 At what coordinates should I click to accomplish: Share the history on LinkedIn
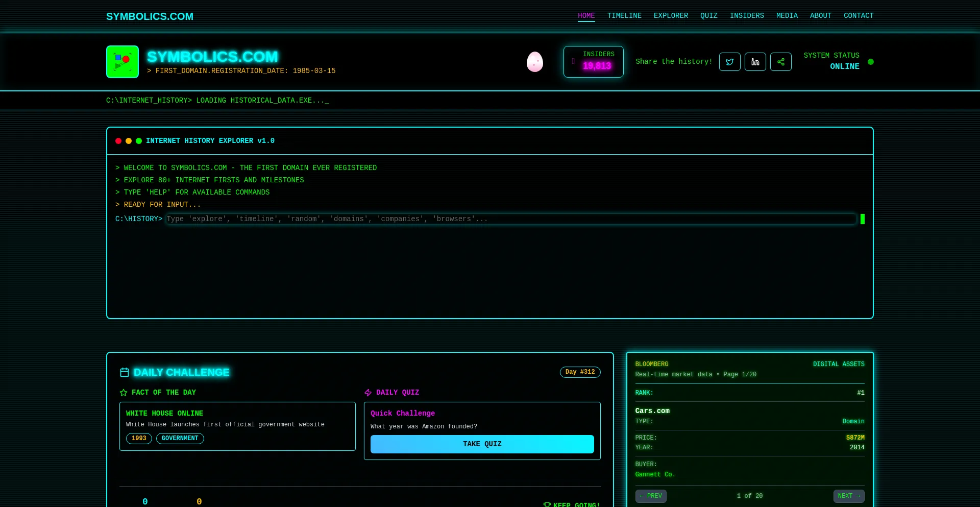pos(755,62)
